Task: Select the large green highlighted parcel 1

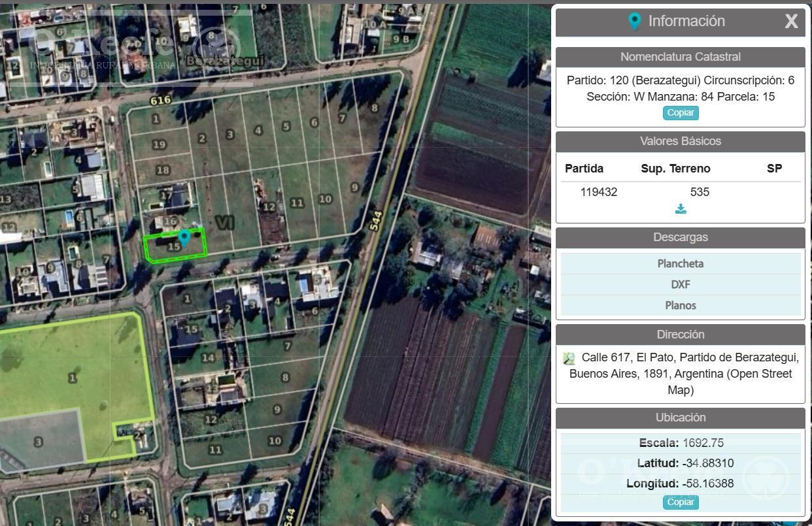Action: (x=72, y=378)
